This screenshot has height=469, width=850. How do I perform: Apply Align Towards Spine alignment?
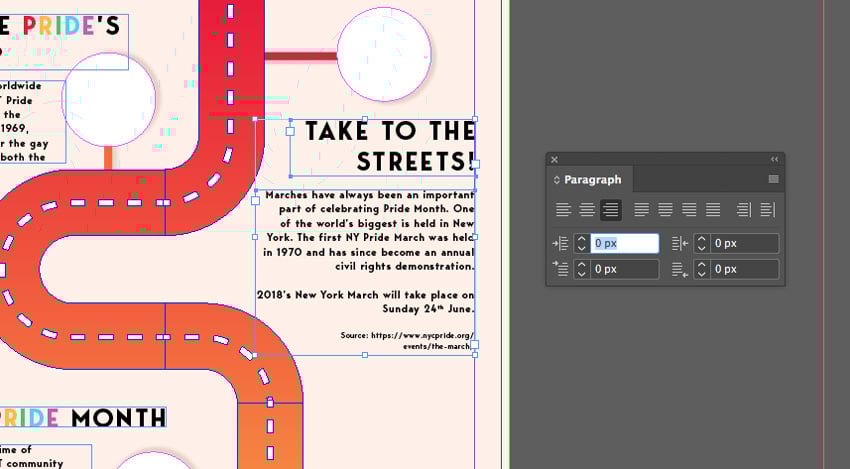pyautogui.click(x=744, y=210)
